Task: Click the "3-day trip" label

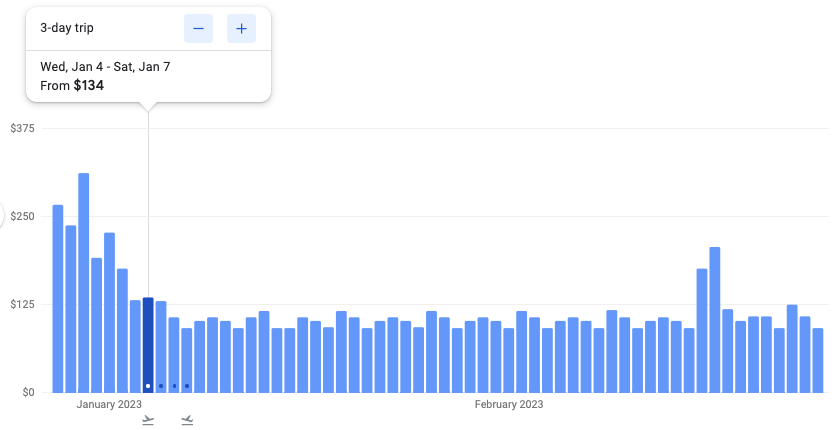Action: pos(67,28)
